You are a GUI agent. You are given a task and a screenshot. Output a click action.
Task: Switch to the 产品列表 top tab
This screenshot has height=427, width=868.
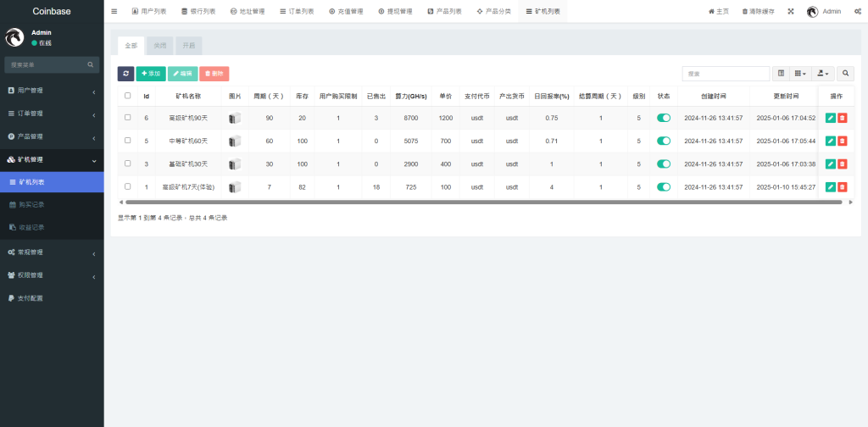(445, 11)
